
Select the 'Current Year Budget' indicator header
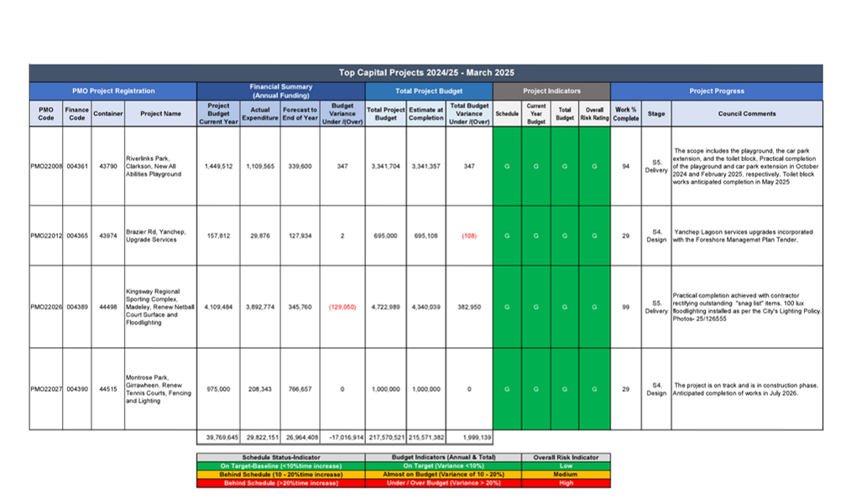click(535, 114)
